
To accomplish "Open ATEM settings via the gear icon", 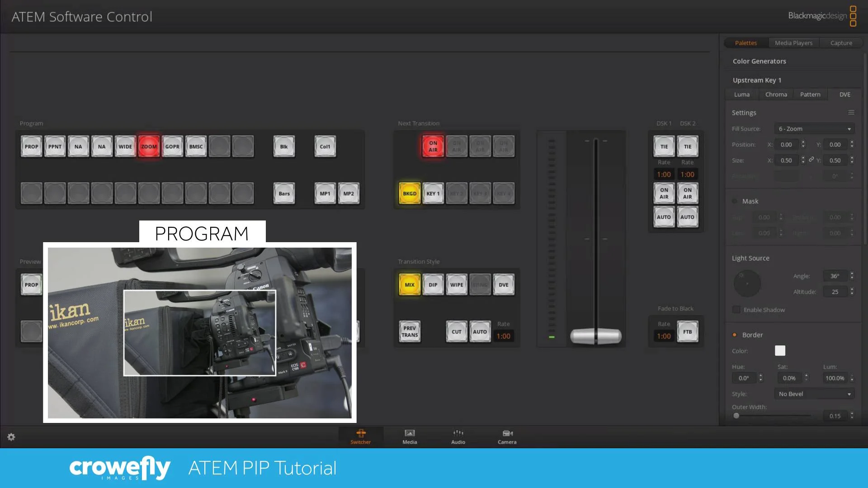I will pos(11,437).
